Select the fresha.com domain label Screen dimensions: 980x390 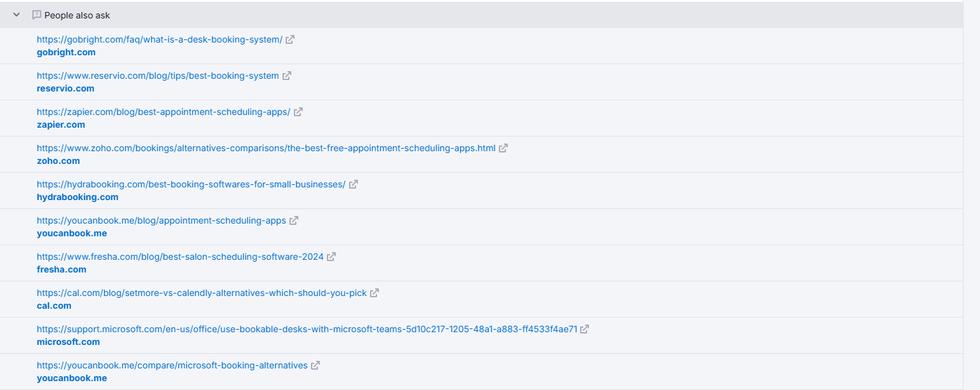tap(62, 269)
